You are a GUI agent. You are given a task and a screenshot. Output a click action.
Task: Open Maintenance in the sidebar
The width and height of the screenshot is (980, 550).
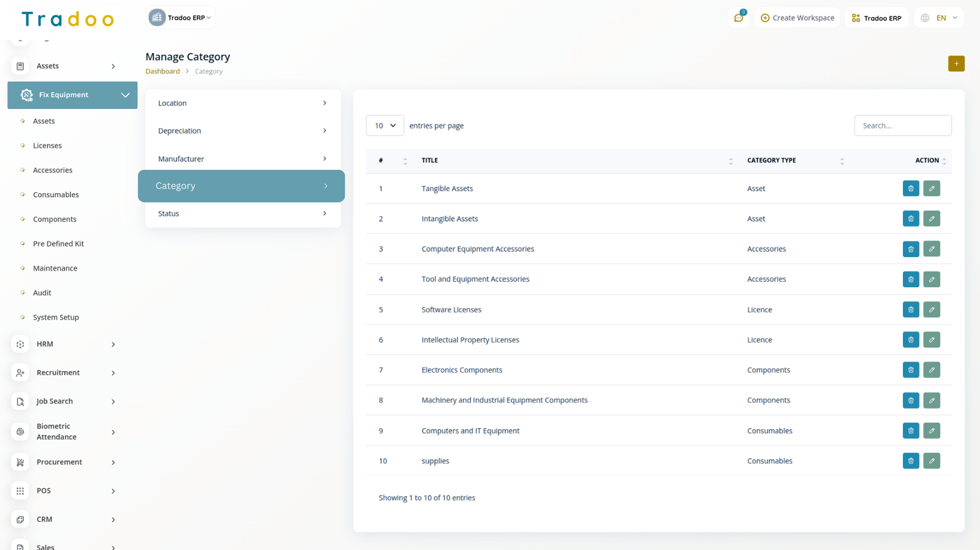pos(55,268)
